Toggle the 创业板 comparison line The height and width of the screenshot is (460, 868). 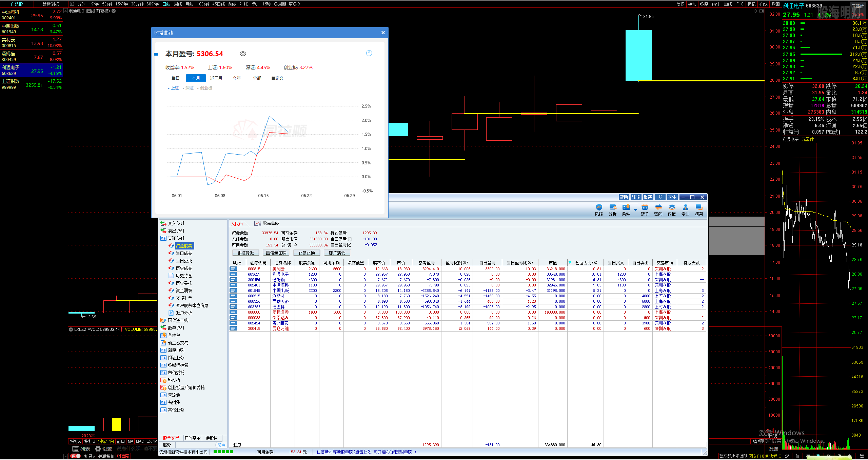(x=205, y=88)
